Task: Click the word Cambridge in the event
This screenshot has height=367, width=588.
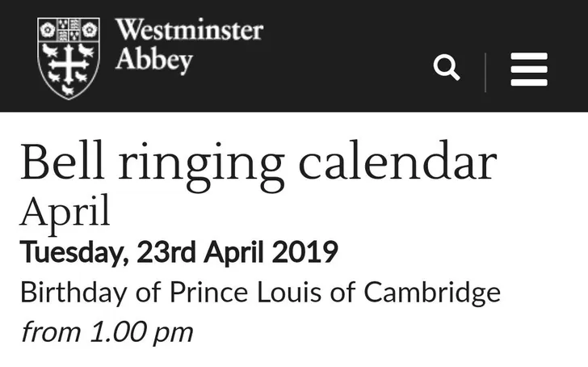Action: click(x=432, y=293)
